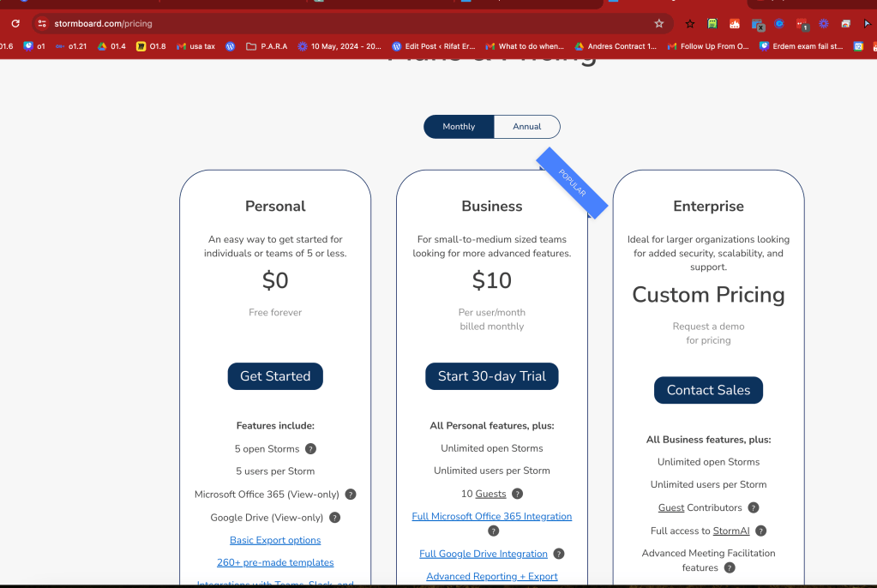Click Get Started on Personal plan
877x588 pixels.
[275, 376]
